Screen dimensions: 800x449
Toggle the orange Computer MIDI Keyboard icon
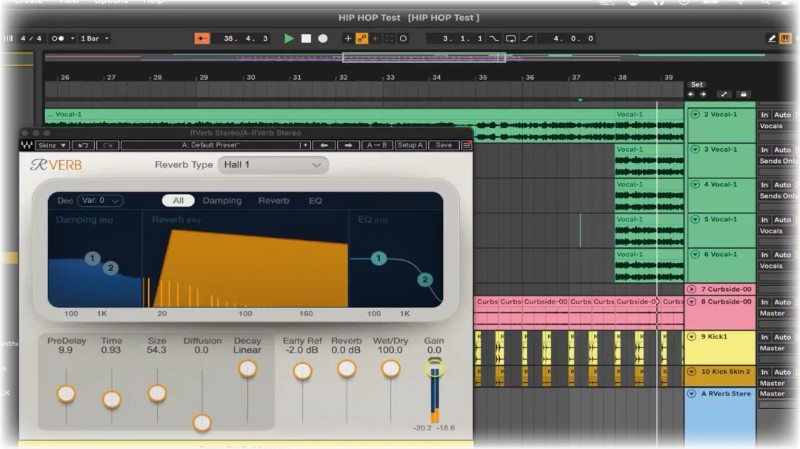(786, 38)
